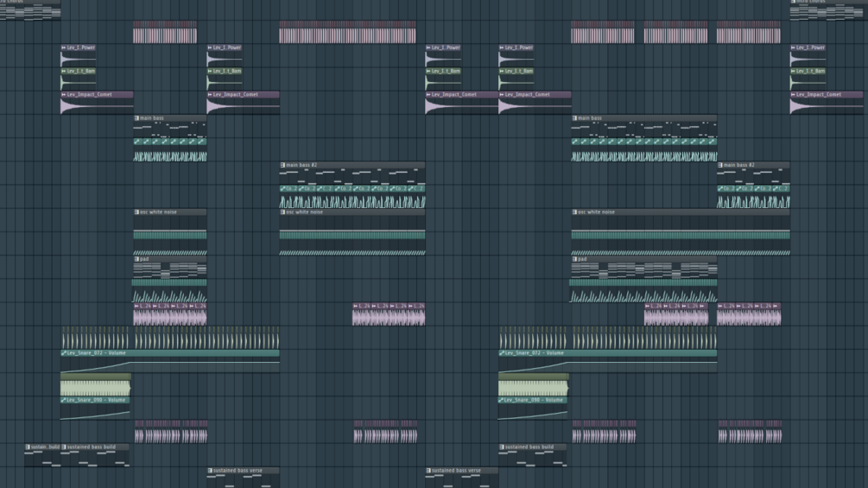Click pattern icon on first 'main bass #2' clip

click(x=283, y=165)
